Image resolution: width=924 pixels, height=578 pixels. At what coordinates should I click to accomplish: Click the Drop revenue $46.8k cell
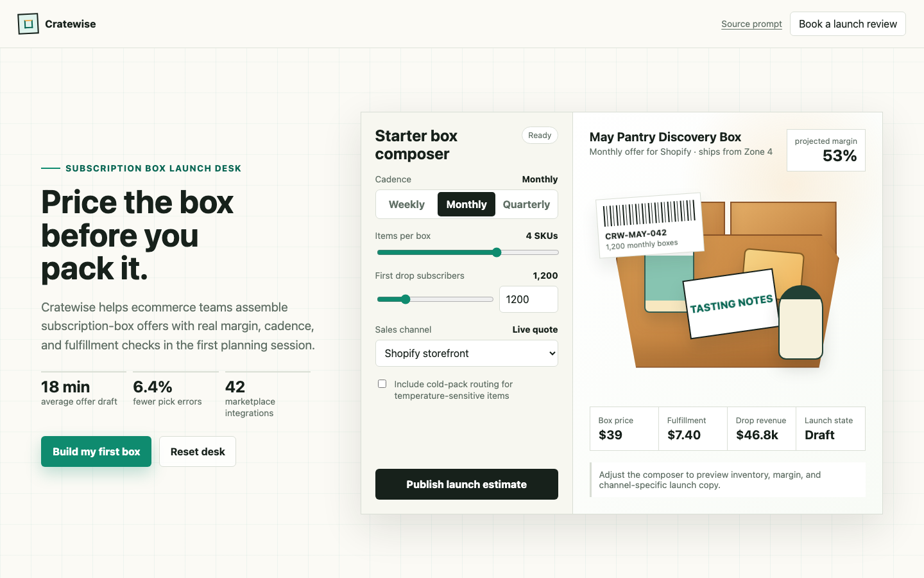[x=762, y=428]
